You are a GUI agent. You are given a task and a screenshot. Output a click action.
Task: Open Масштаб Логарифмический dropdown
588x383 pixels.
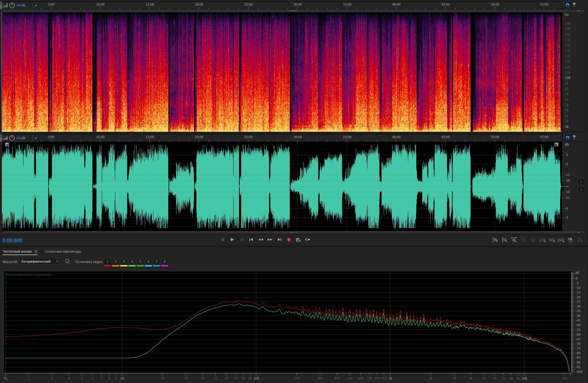coord(39,261)
